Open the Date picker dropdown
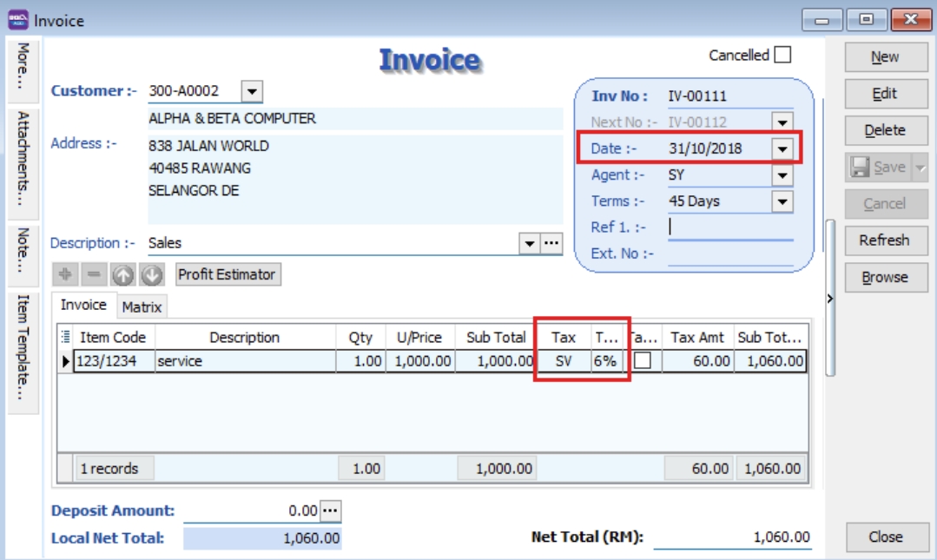The height and width of the screenshot is (560, 937). click(782, 149)
